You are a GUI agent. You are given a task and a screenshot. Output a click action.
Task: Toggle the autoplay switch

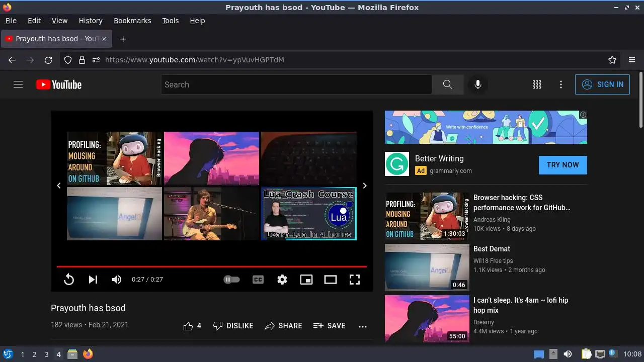click(231, 280)
